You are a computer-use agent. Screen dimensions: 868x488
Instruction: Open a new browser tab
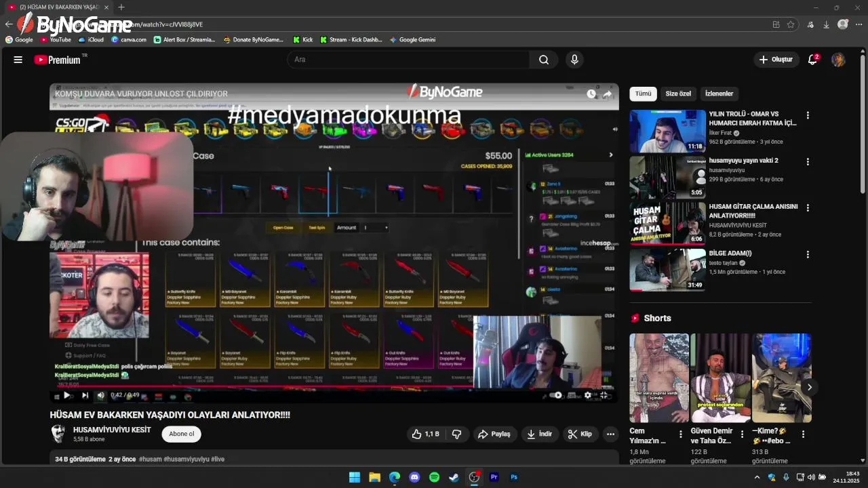point(121,7)
